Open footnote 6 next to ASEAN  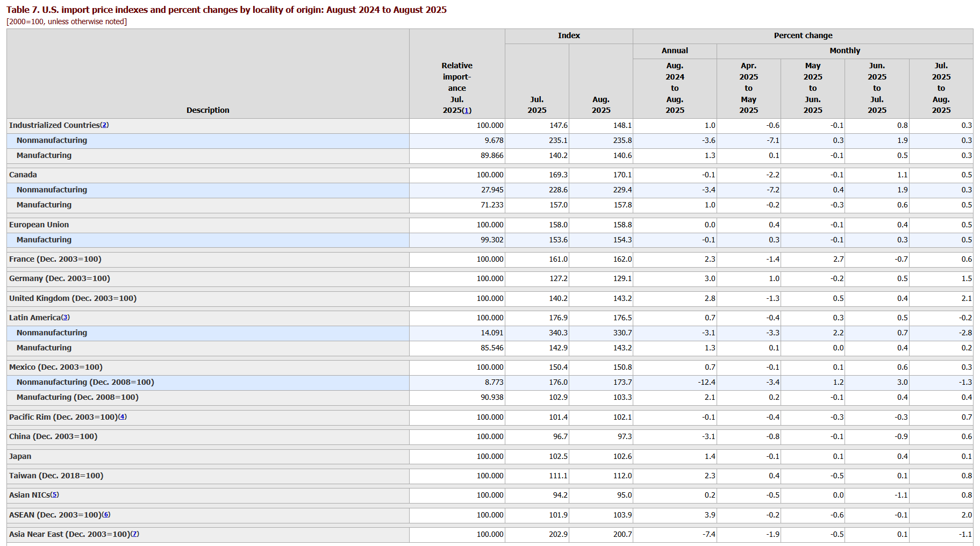(106, 515)
